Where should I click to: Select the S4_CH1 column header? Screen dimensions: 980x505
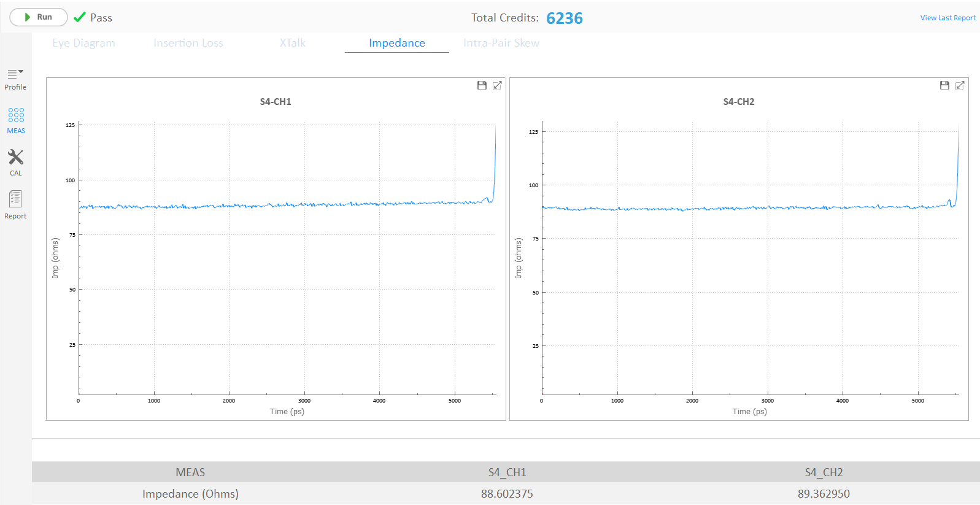507,472
